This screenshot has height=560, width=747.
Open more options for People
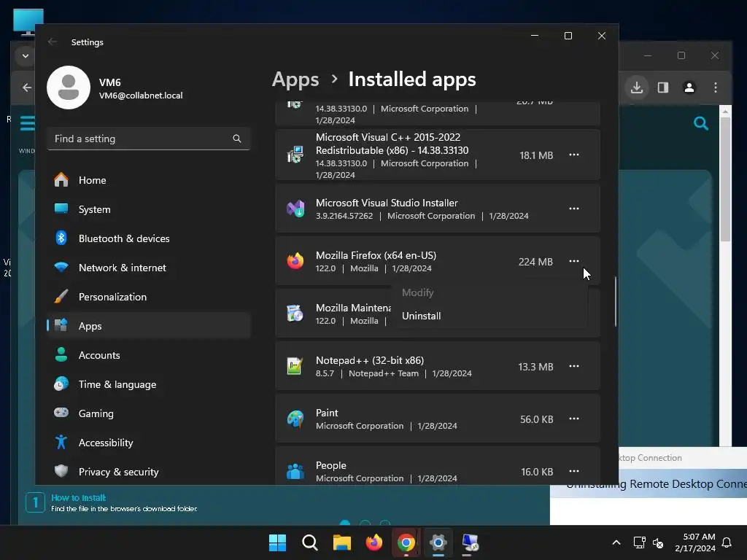point(574,471)
